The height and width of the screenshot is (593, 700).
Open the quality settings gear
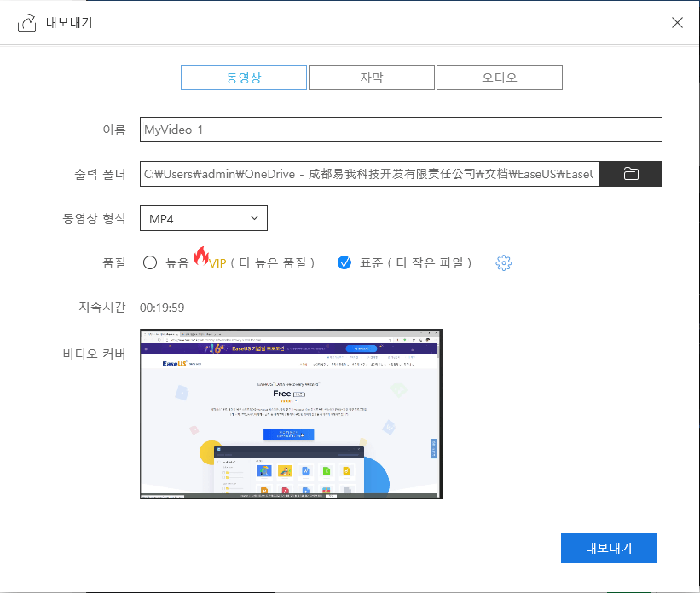coord(503,262)
